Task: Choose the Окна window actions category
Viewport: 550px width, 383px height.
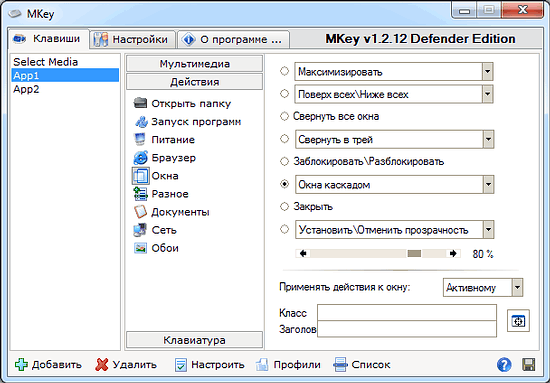Action: coord(155,176)
